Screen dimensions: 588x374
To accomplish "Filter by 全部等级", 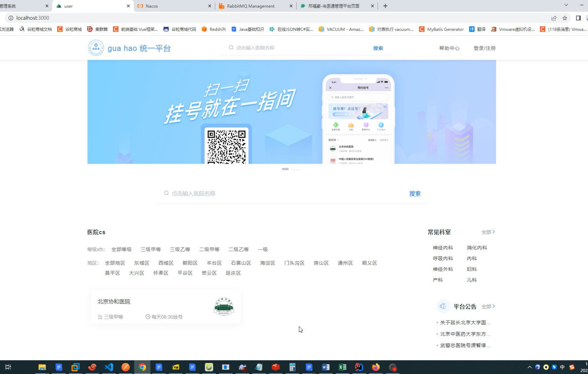I will click(x=121, y=249).
